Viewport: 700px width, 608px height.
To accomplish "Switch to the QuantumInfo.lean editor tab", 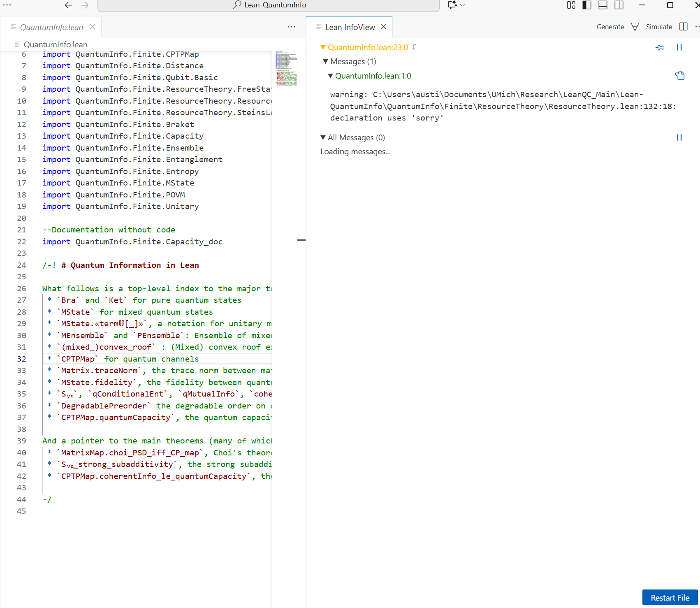I will tap(51, 27).
